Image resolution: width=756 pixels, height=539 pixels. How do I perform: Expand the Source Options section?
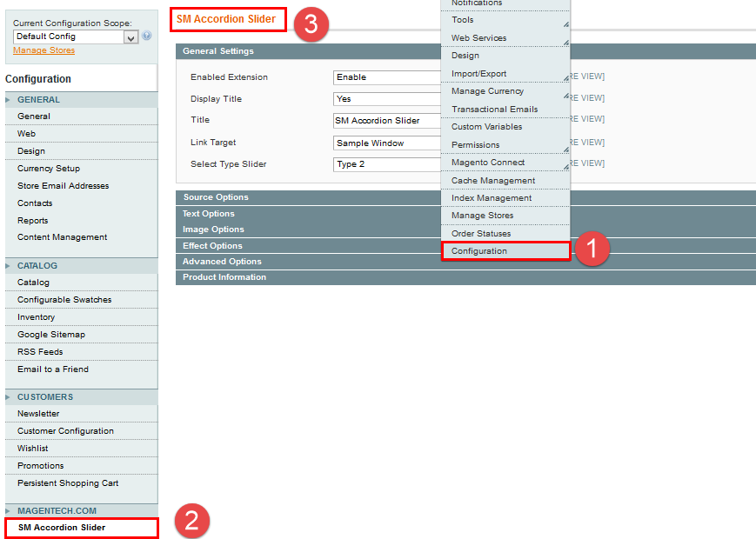pyautogui.click(x=308, y=197)
